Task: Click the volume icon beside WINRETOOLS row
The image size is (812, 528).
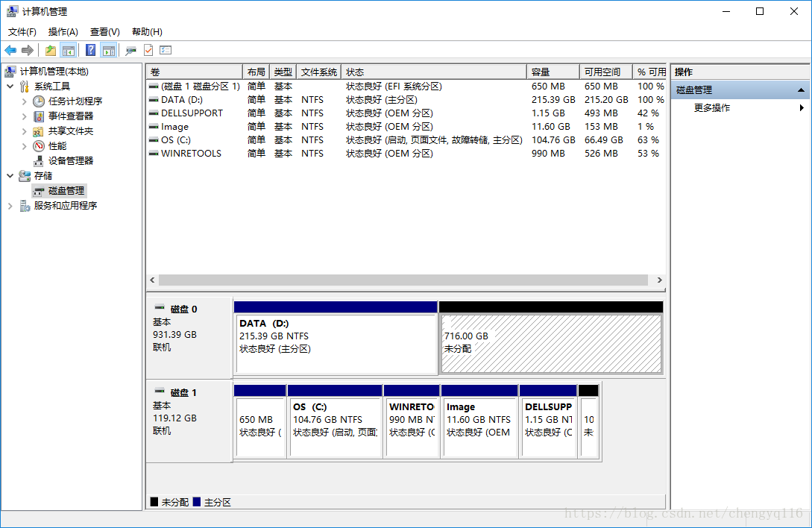Action: 154,154
